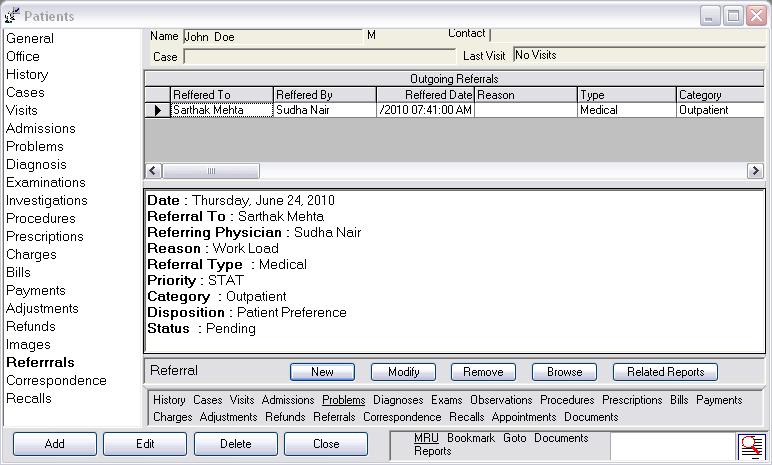Open Adjustments in the left sidebar
772x465 pixels.
pos(42,308)
